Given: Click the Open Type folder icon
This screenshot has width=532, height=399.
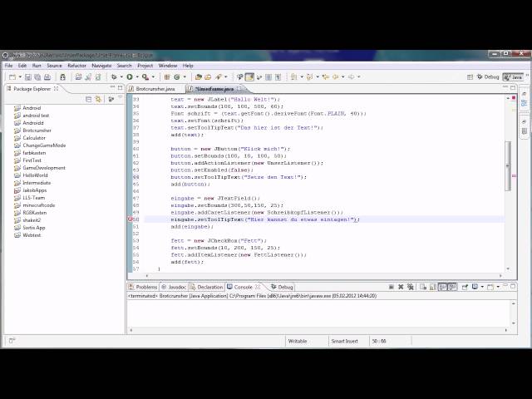Looking at the screenshot, I should click(x=199, y=77).
